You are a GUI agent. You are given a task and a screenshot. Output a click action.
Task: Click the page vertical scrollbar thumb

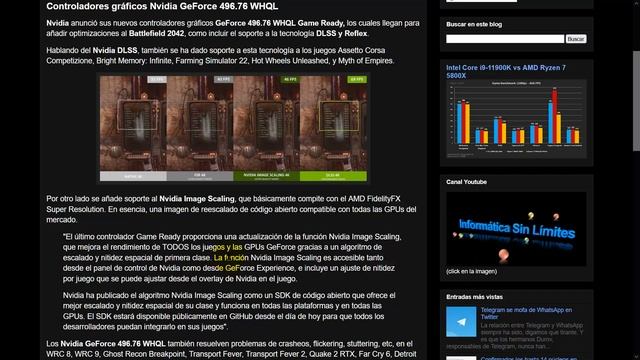point(636,101)
